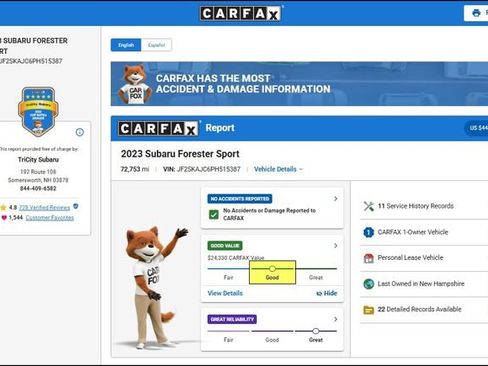Click the value slider Good marker
488x366 pixels.
(272, 268)
